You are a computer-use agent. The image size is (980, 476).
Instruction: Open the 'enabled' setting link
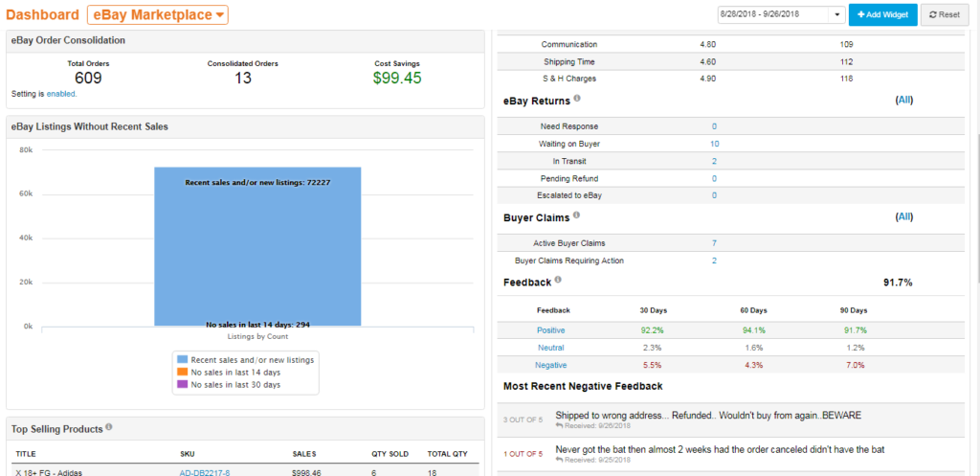61,94
